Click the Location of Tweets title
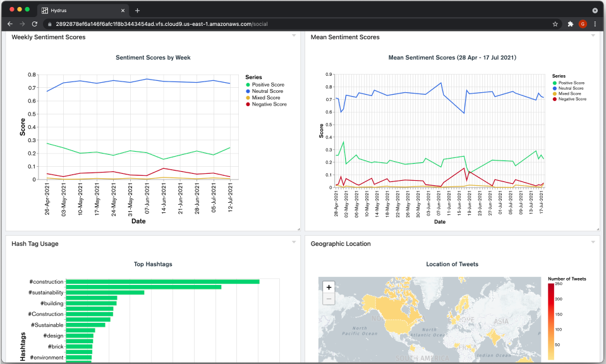The height and width of the screenshot is (364, 606). tap(452, 264)
